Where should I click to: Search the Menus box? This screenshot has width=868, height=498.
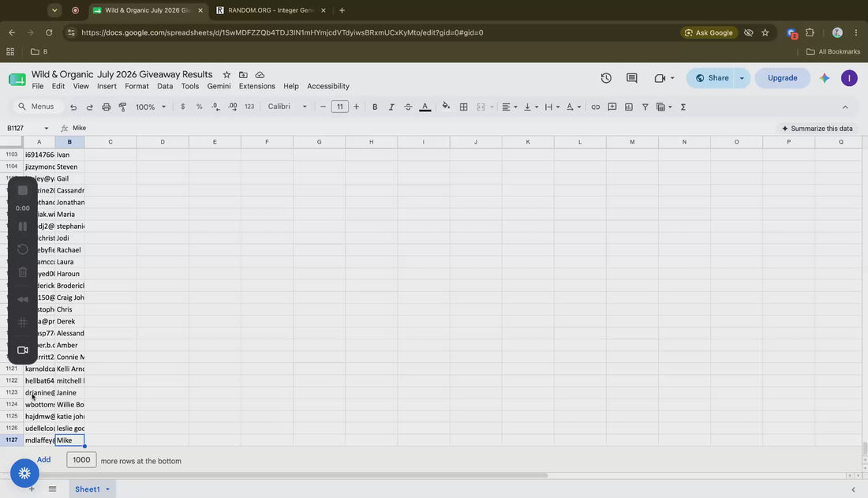coord(36,107)
